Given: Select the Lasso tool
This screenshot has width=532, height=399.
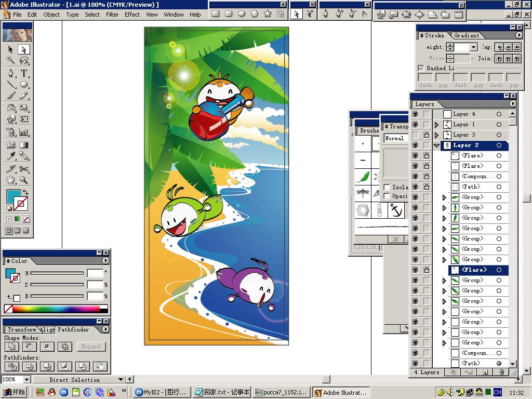Looking at the screenshot, I should click(x=24, y=60).
